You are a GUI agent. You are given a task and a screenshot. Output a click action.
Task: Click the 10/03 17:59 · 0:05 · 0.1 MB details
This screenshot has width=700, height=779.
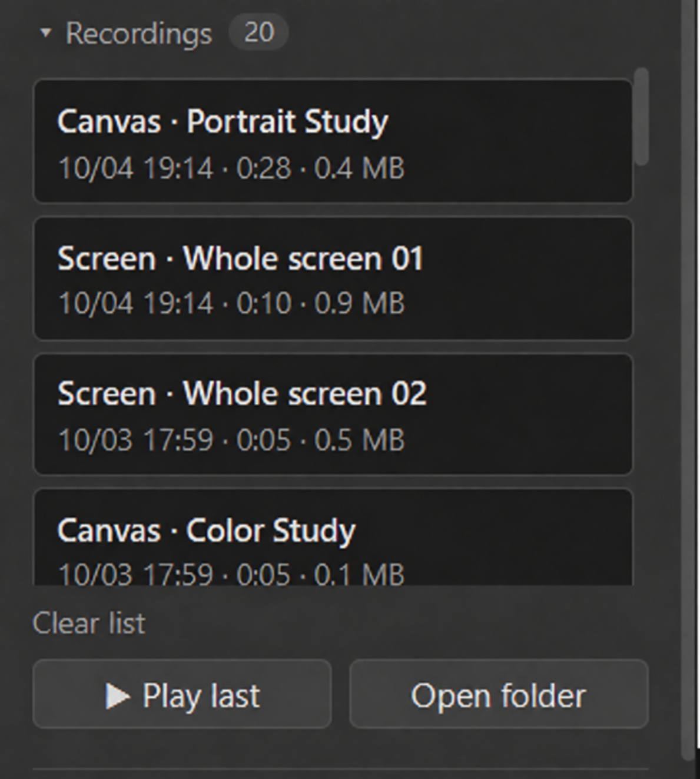click(x=231, y=574)
